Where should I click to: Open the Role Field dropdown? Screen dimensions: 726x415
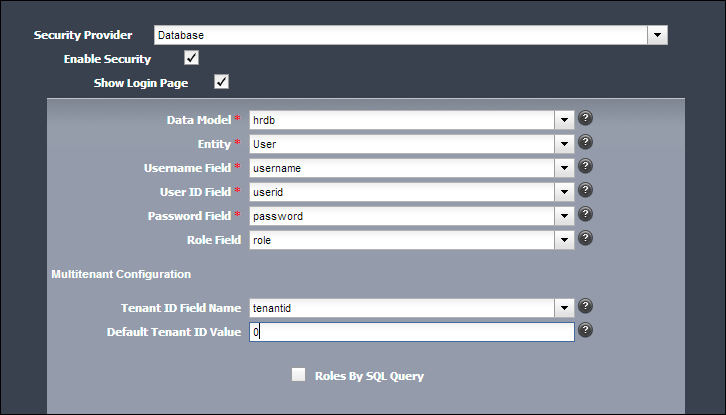point(565,240)
